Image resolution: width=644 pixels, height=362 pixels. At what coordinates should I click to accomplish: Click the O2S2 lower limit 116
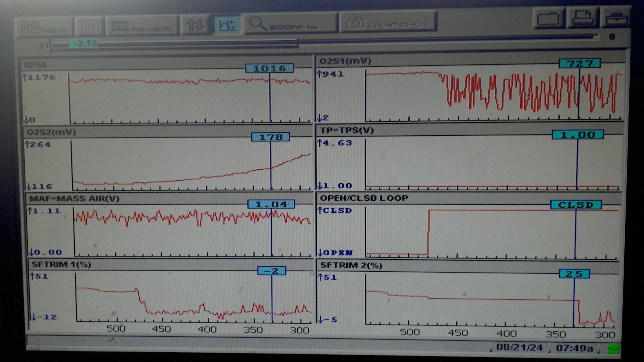(x=39, y=186)
